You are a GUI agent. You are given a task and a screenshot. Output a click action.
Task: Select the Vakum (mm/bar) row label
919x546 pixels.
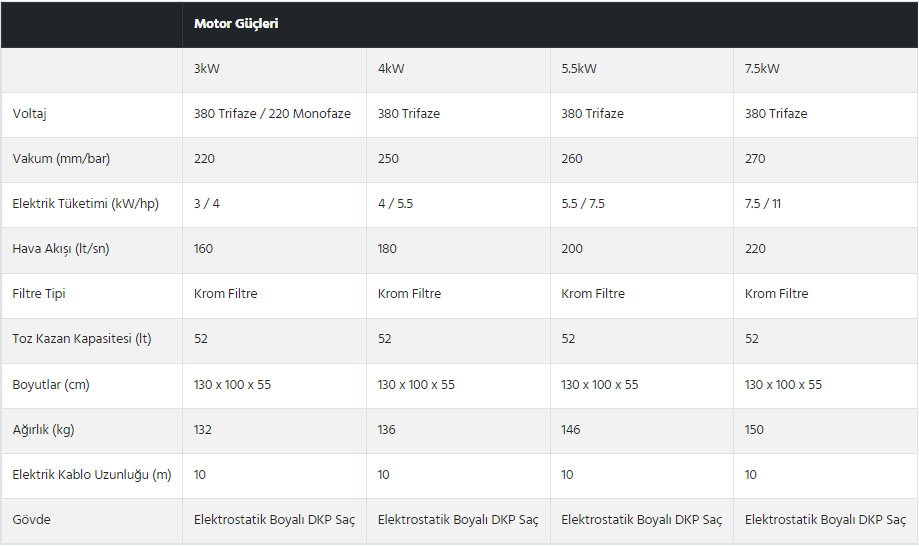click(x=59, y=159)
